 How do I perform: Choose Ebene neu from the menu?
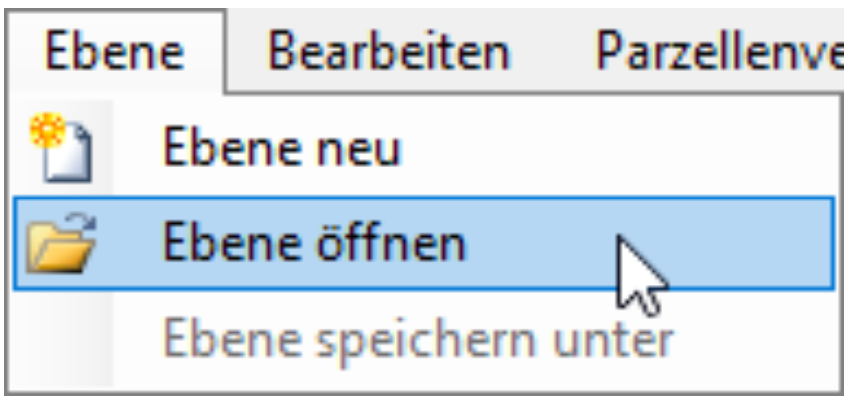click(x=282, y=149)
